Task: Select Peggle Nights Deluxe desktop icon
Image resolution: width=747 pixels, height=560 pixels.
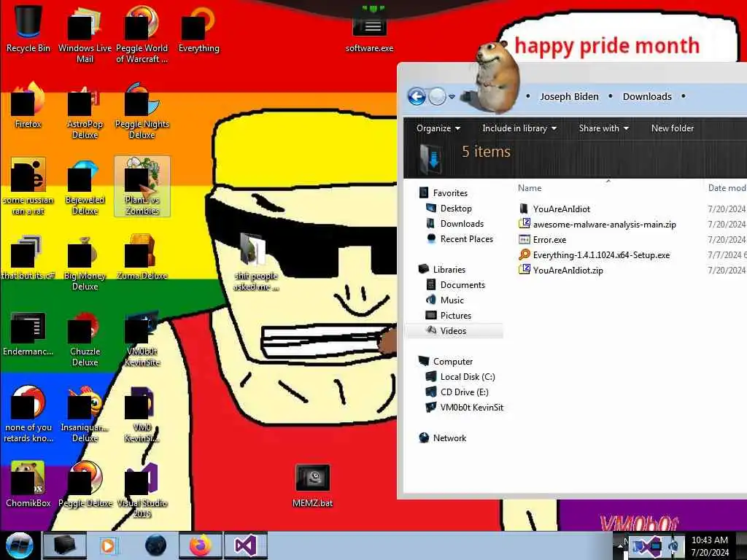Action: tap(142, 111)
